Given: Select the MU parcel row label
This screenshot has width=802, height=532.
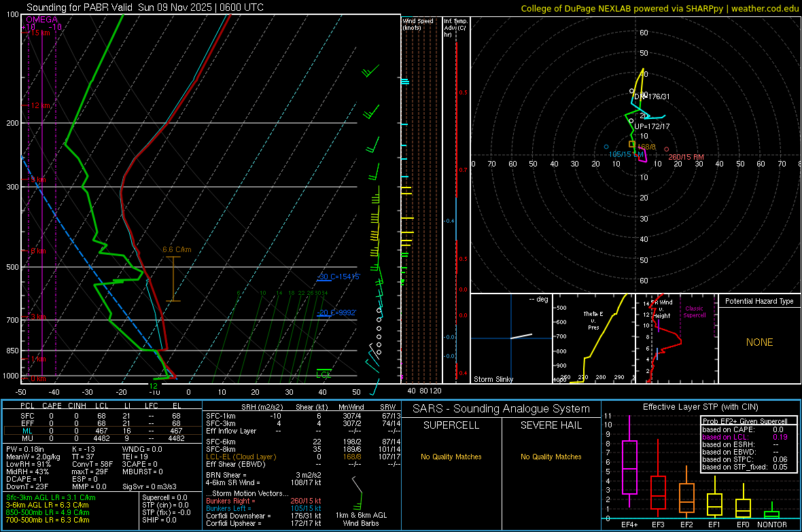Looking at the screenshot, I should (x=27, y=438).
